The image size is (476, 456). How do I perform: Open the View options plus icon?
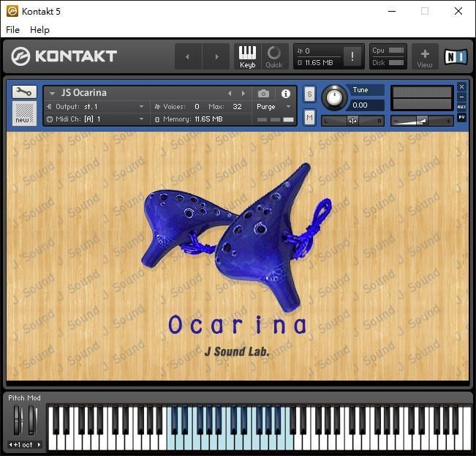(x=425, y=57)
